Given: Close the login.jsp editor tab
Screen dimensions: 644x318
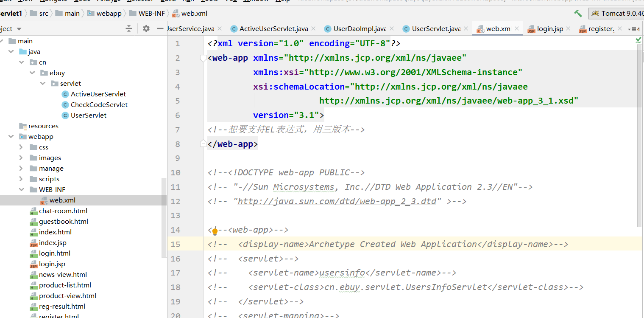Looking at the screenshot, I should coord(569,28).
